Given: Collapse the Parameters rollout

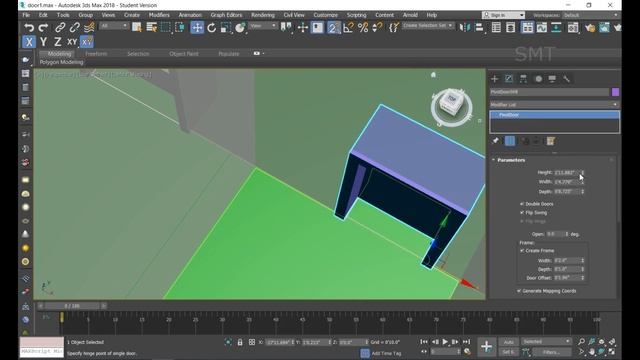Looking at the screenshot, I should 511,160.
